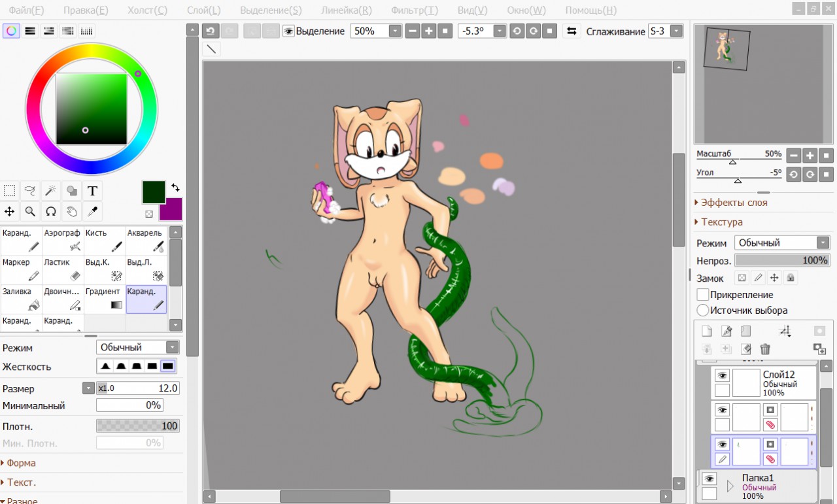Image resolution: width=837 pixels, height=504 pixels.
Task: Select the flattest Жесткость brush edge shape
Action: tap(168, 366)
